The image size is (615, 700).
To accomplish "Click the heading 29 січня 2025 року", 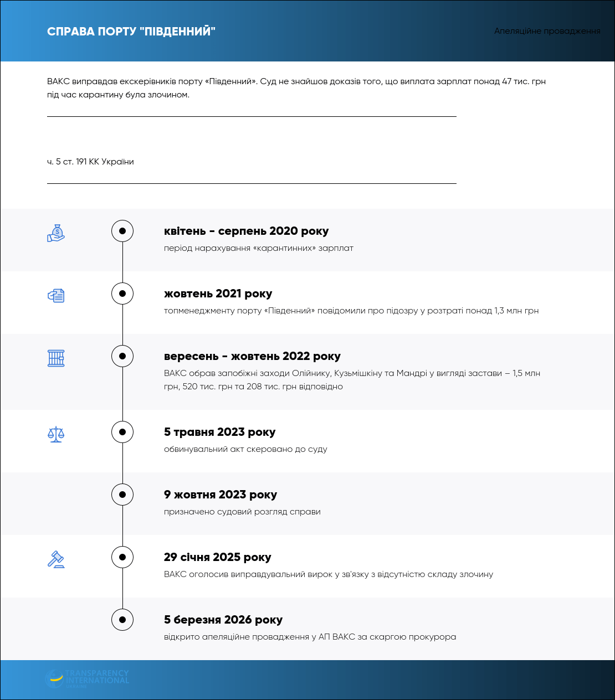I will pos(218,557).
